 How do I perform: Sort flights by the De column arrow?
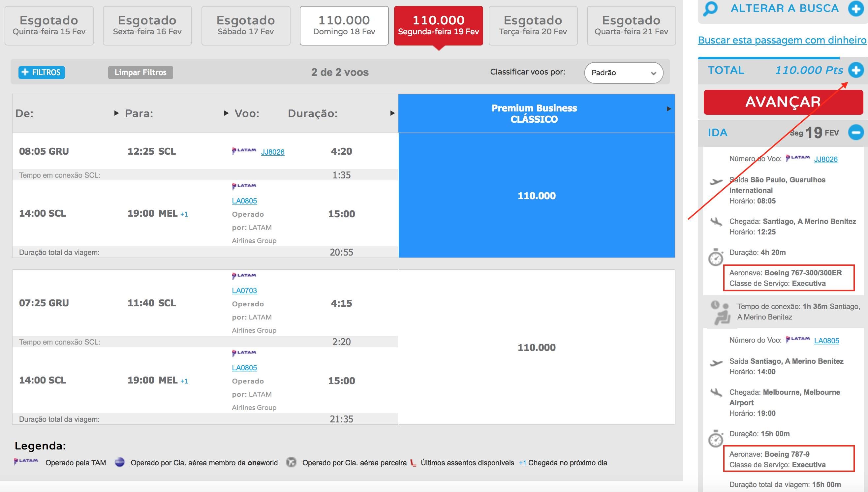click(116, 113)
